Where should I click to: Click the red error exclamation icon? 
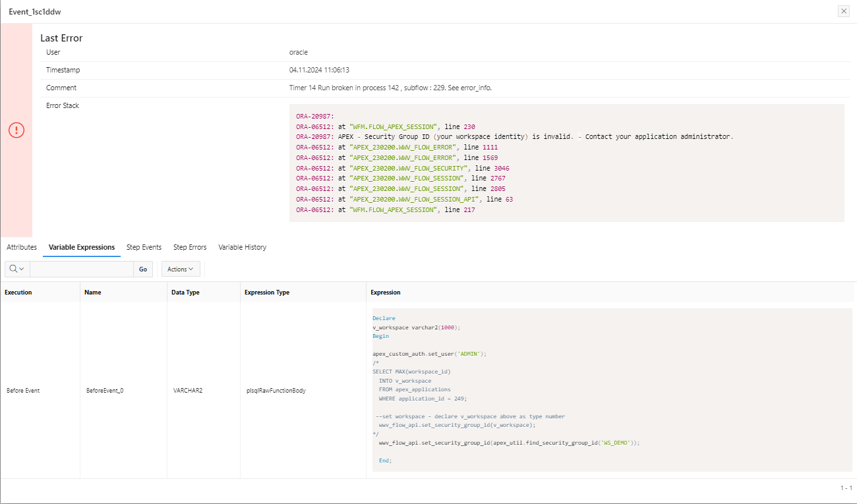[x=16, y=130]
